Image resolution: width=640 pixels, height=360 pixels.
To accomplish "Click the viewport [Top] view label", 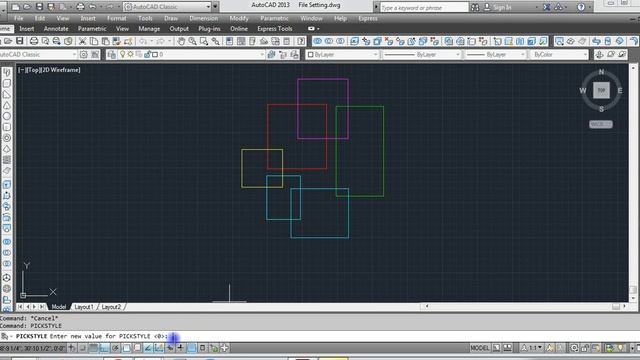I will pos(34,70).
